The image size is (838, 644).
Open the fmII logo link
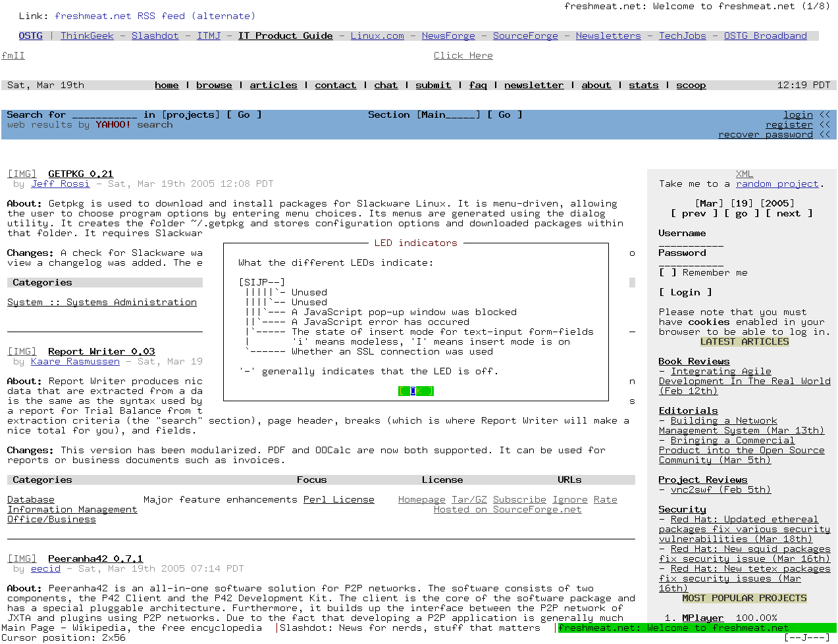[13, 55]
